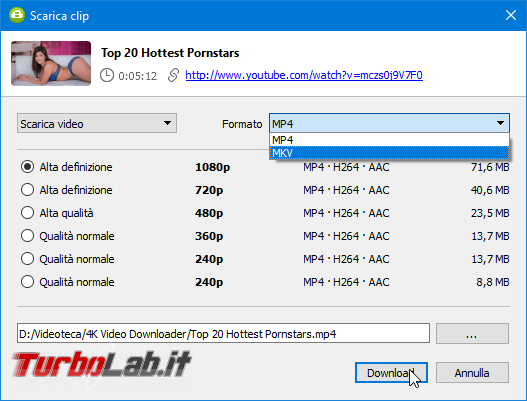Click the video thumbnail preview
The width and height of the screenshot is (527, 401).
click(x=51, y=63)
